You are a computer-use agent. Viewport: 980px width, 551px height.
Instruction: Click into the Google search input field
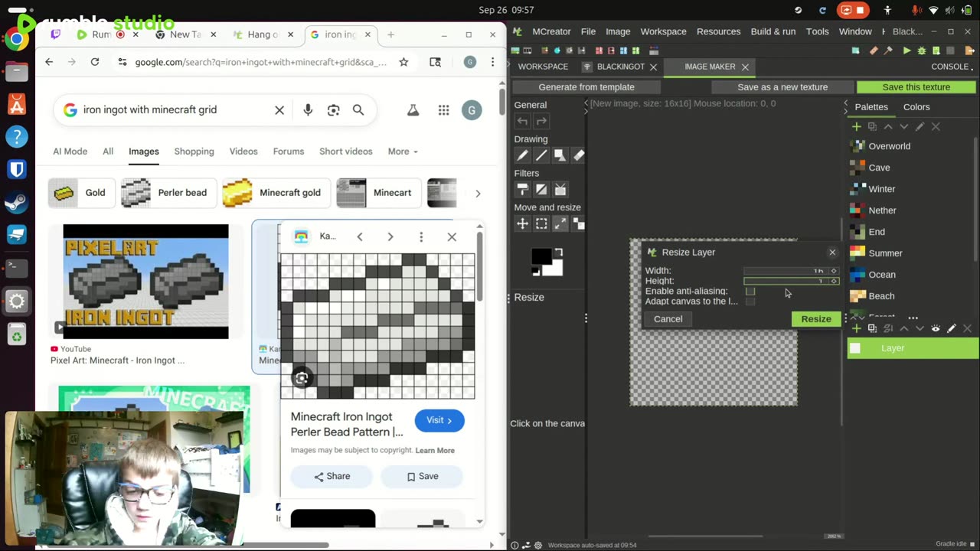[176, 110]
